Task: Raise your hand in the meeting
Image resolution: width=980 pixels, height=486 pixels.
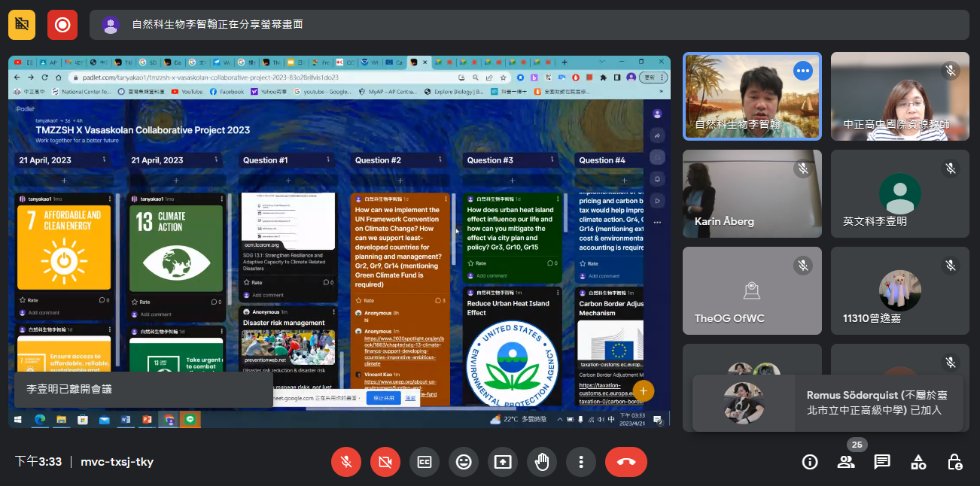Action: pyautogui.click(x=542, y=462)
